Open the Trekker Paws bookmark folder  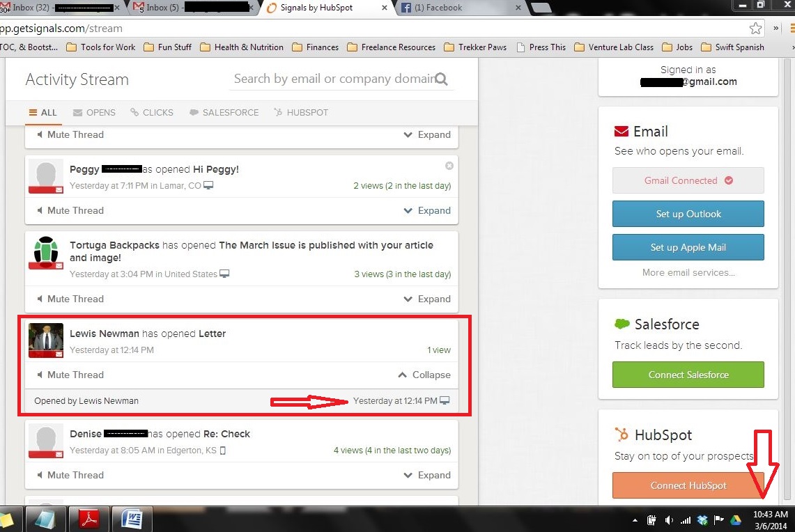[476, 47]
